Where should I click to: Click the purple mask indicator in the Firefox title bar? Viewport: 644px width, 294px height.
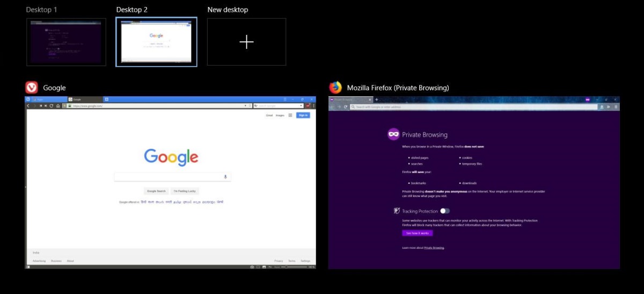coord(588,99)
